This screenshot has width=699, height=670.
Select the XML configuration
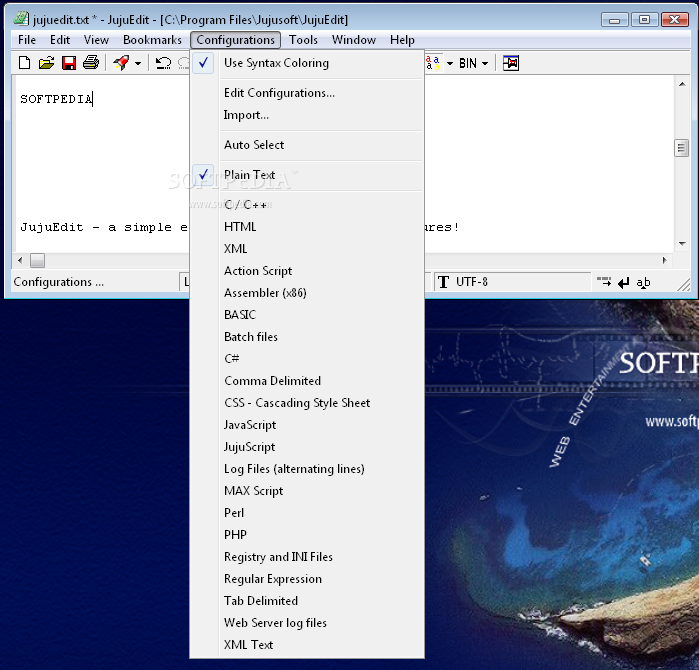pyautogui.click(x=307, y=249)
